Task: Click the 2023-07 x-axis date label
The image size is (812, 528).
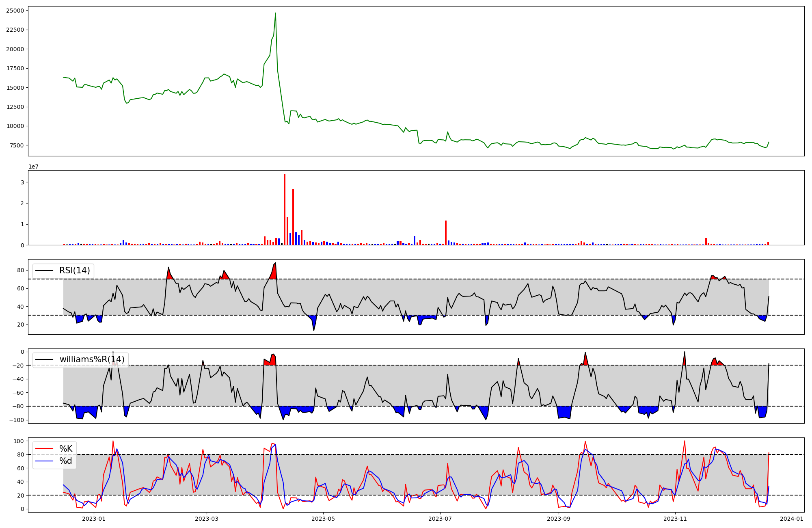Action: 440,519
